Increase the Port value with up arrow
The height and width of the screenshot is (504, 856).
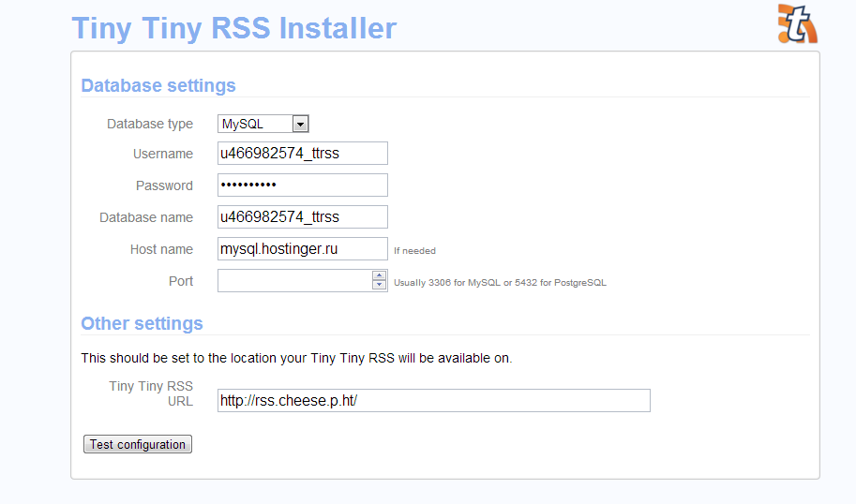click(379, 275)
